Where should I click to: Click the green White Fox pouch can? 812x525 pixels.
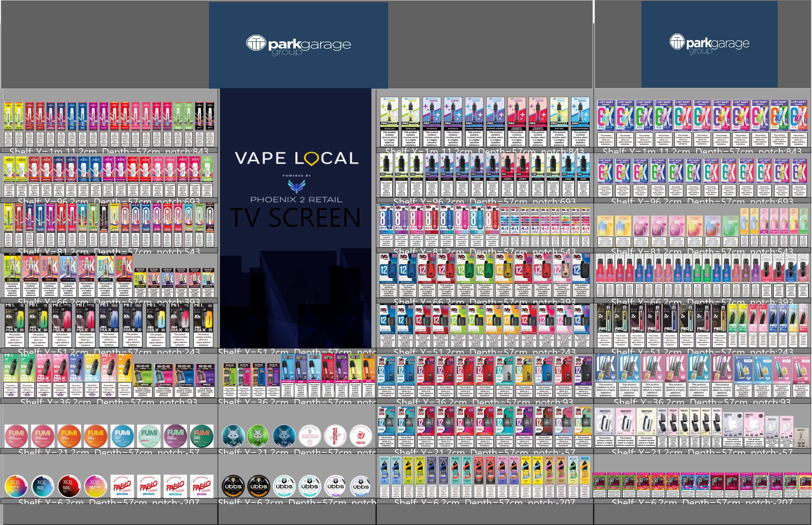coord(258,436)
